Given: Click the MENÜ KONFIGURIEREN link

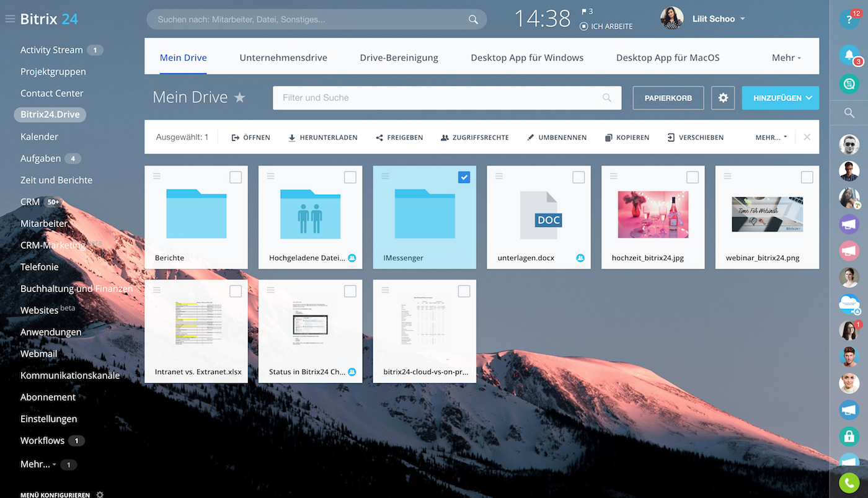Looking at the screenshot, I should [55, 495].
